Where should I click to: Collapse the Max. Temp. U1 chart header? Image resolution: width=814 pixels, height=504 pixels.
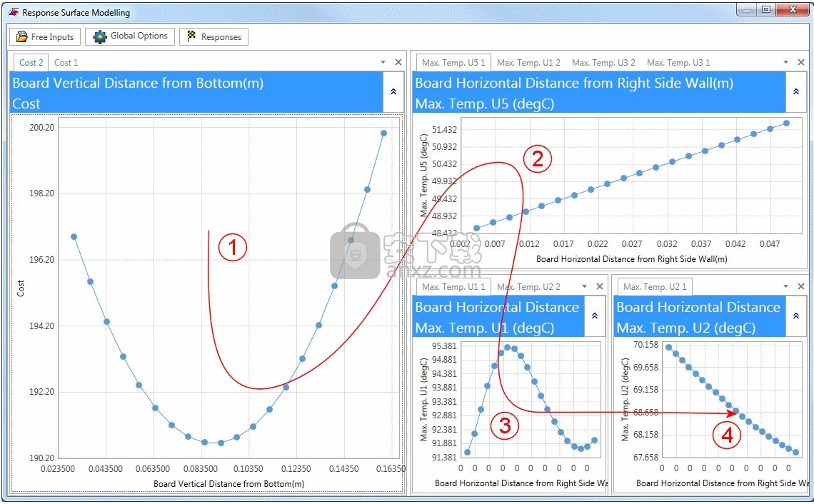[595, 316]
